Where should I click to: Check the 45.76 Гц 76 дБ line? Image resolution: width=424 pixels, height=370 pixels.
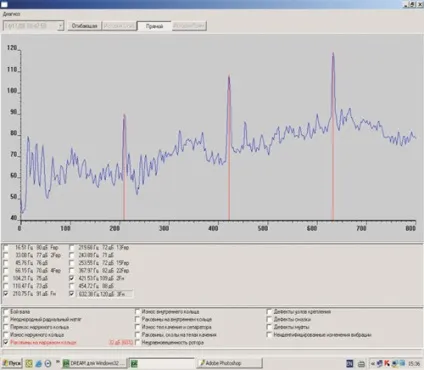6,263
